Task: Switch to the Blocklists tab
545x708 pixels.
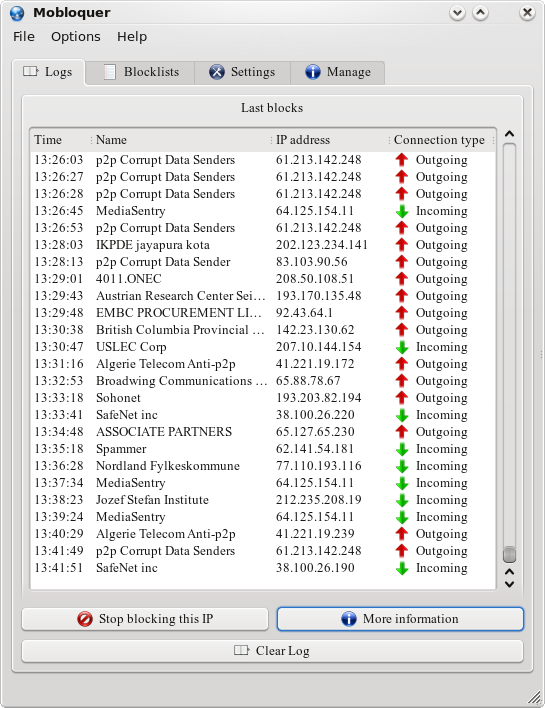Action: (140, 72)
